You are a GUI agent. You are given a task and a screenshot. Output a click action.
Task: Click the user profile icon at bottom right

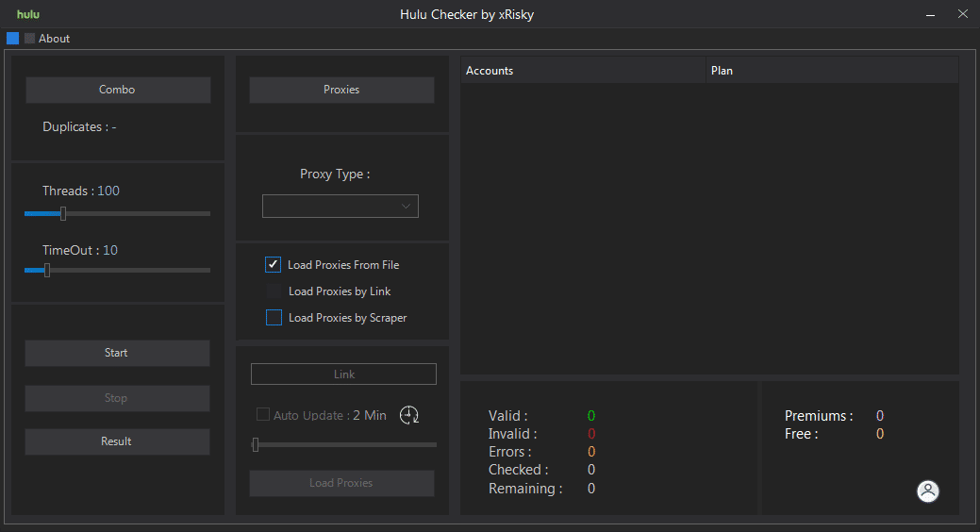(x=927, y=490)
